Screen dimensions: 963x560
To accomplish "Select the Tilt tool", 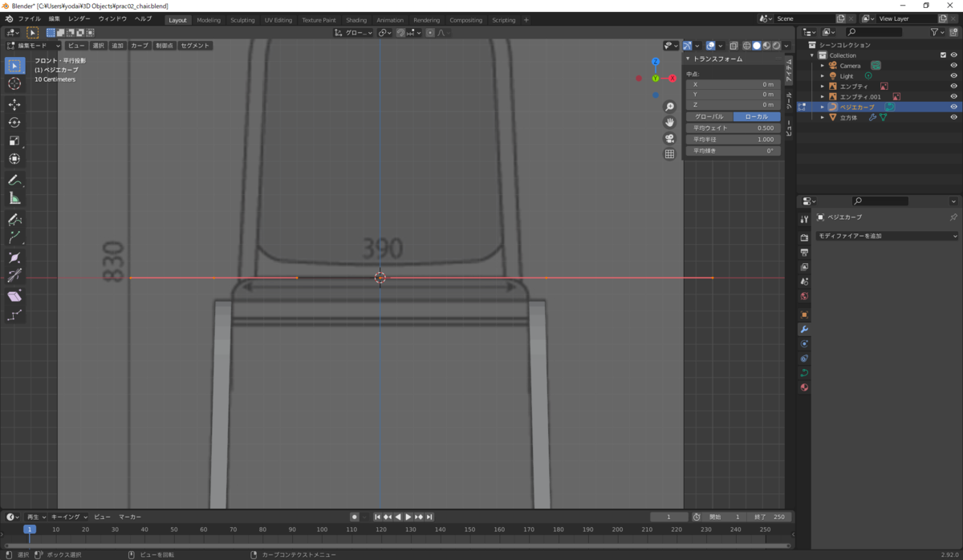I will pyautogui.click(x=14, y=276).
